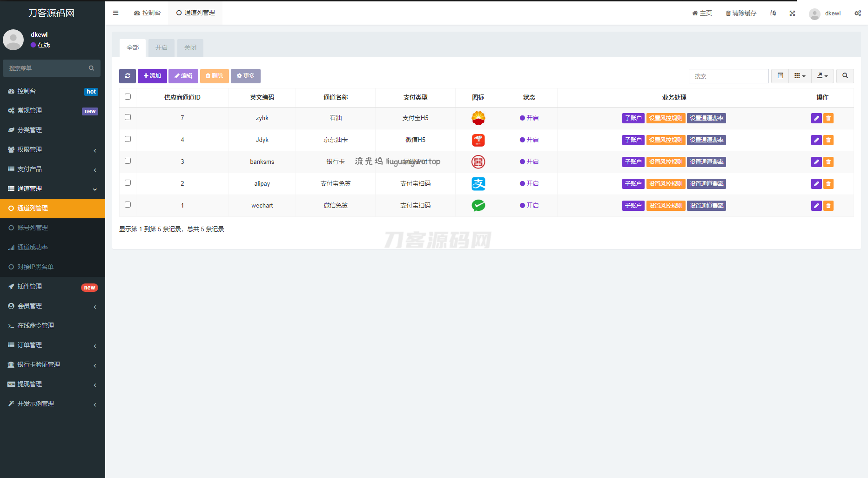Click the refresh icon button in toolbar
868x478 pixels.
pos(128,76)
